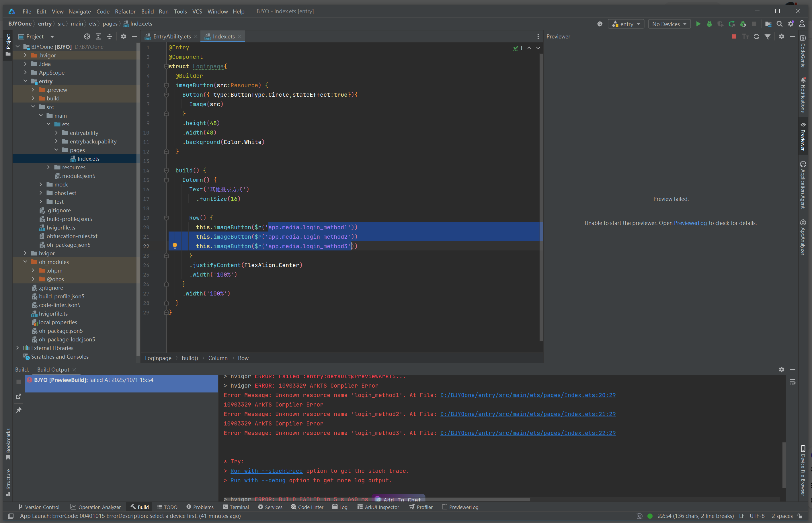This screenshot has height=523, width=812.
Task: Toggle the Structure side tool window
Action: [x=8, y=482]
